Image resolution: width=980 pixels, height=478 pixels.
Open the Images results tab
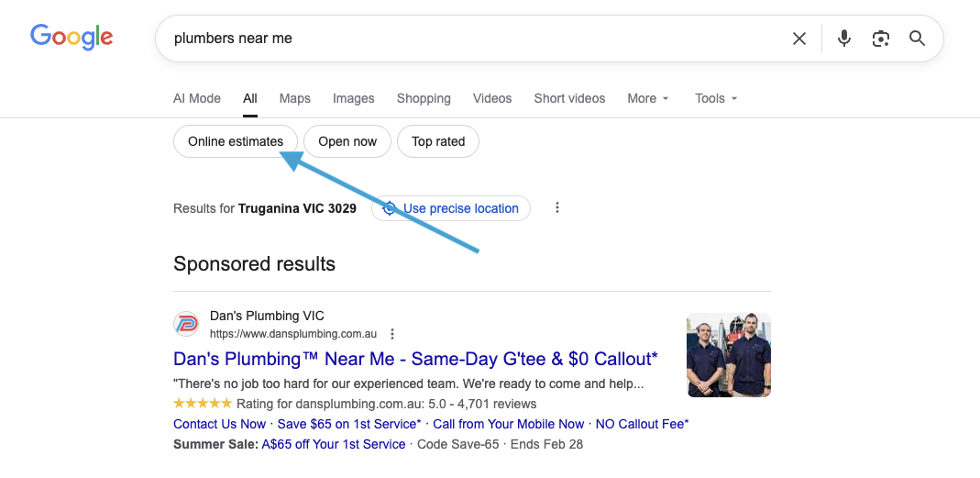(353, 98)
